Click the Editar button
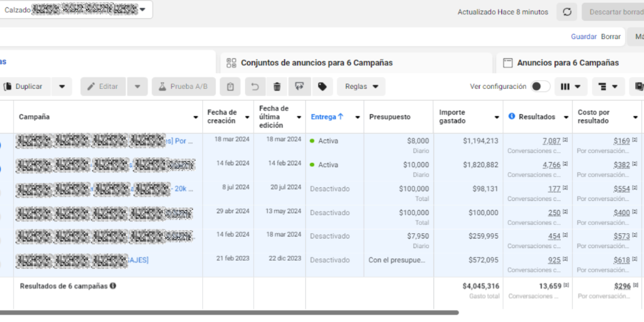The height and width of the screenshot is (322, 644). pyautogui.click(x=103, y=86)
